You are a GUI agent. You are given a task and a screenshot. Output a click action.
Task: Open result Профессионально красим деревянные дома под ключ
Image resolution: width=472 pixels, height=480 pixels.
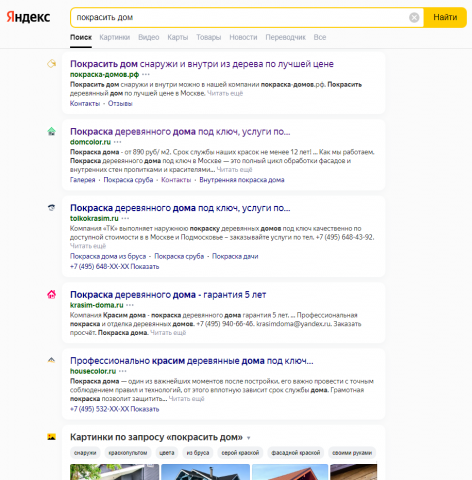pos(192,361)
